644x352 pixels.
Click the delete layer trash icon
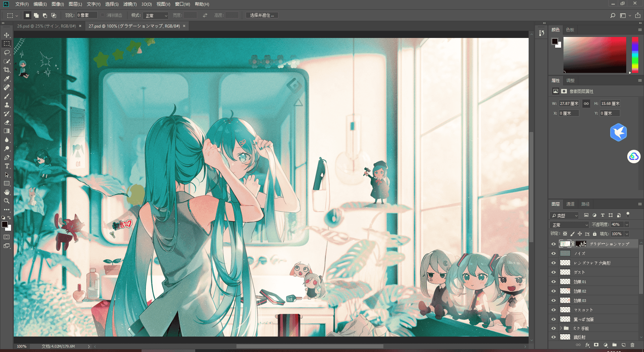pyautogui.click(x=632, y=345)
